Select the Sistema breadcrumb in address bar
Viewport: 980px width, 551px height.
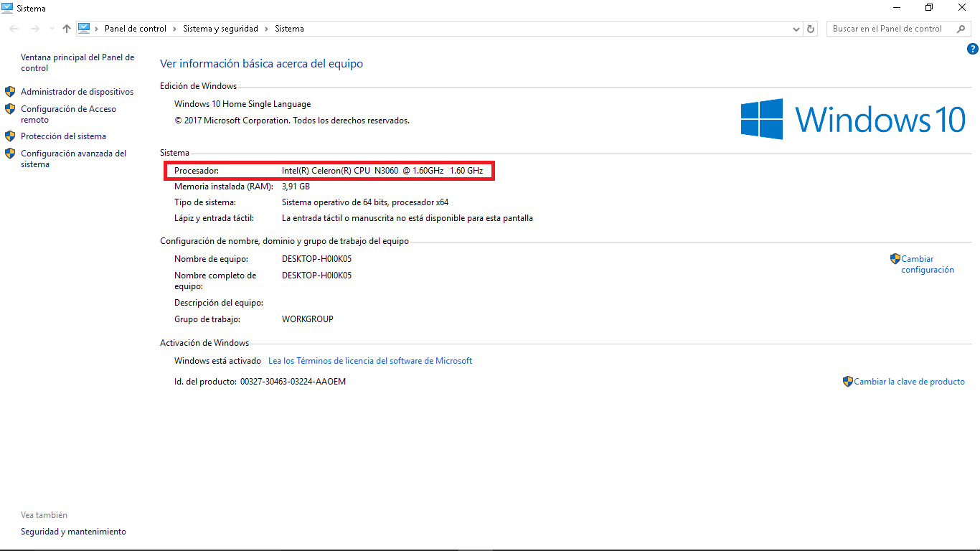pos(289,29)
